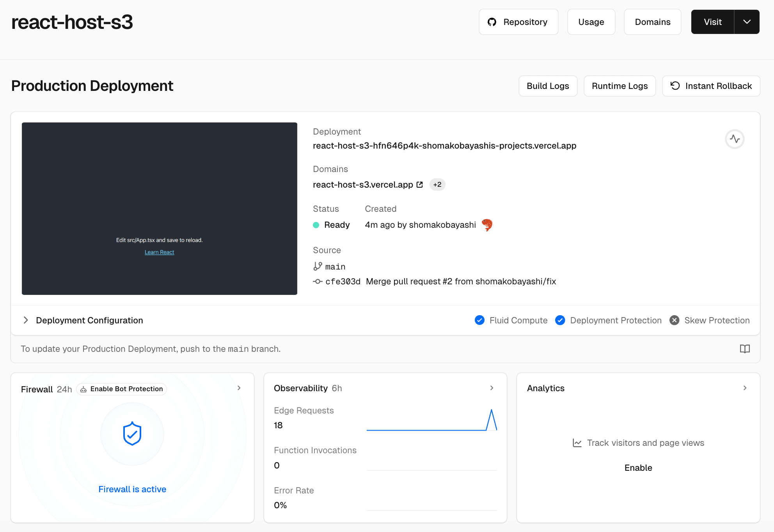774x532 pixels.
Task: Click the rollback arrow icon
Action: tap(675, 85)
